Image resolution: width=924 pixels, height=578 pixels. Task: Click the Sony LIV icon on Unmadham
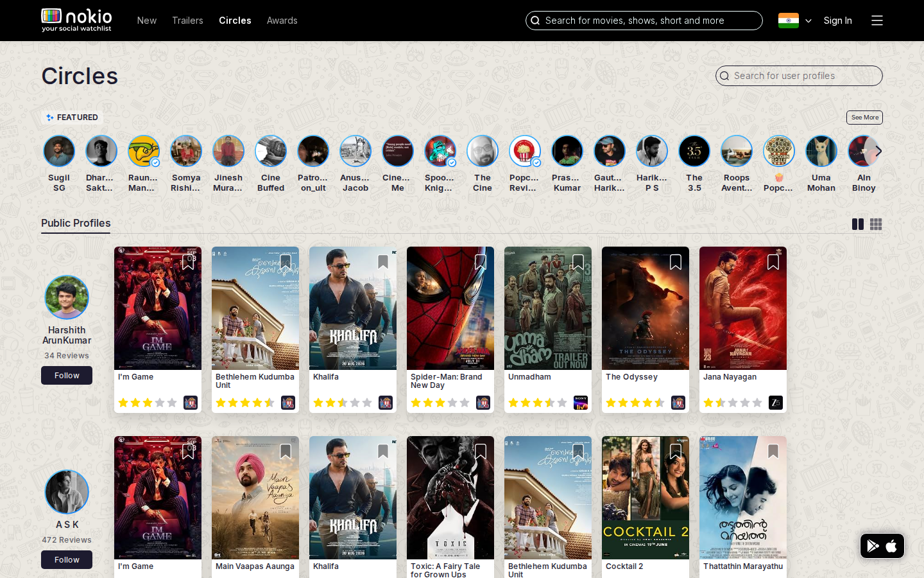pyautogui.click(x=581, y=403)
